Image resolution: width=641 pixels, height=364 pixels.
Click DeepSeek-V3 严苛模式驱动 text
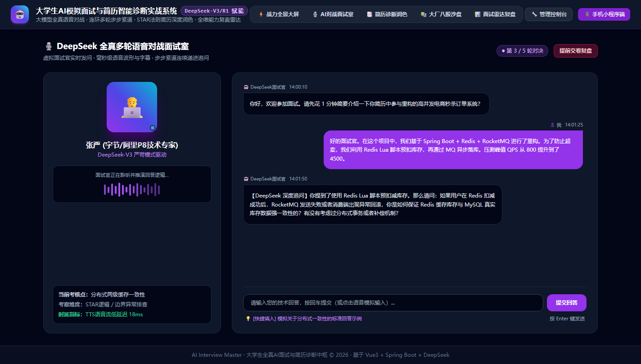point(132,154)
